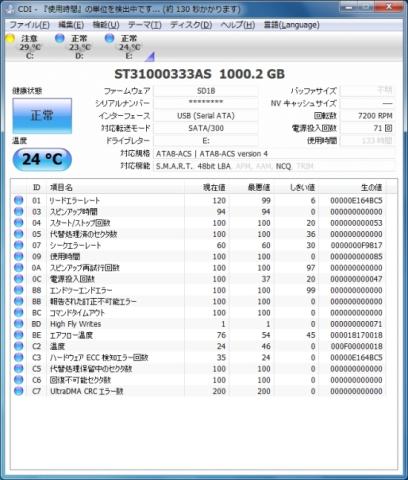This screenshot has height=480, width=408.
Task: Click the ID column header
Action: 37,187
